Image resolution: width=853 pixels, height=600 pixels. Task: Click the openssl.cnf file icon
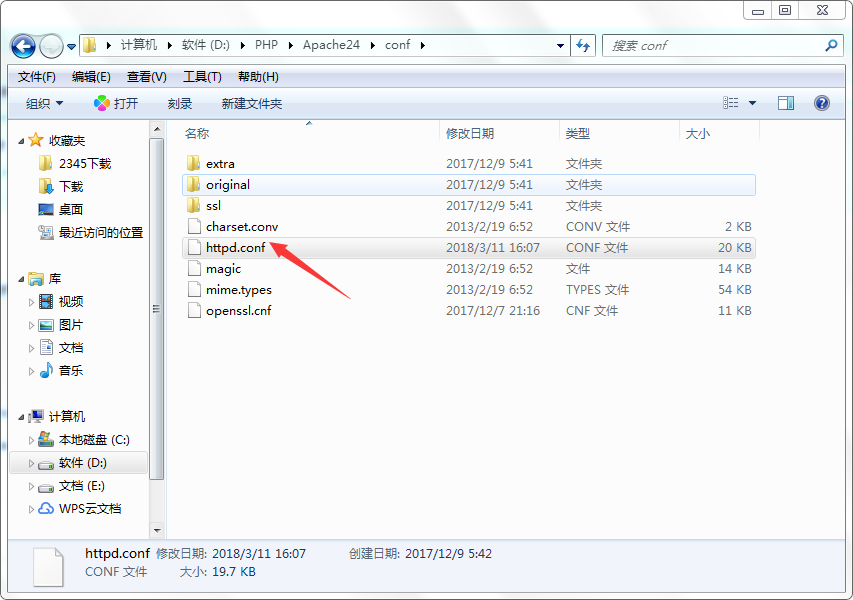pyautogui.click(x=194, y=310)
